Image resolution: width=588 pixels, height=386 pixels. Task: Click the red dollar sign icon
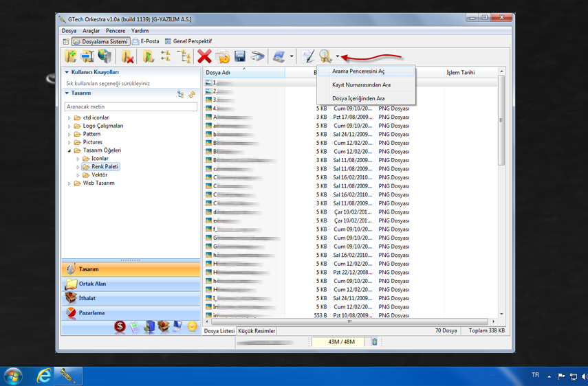click(x=120, y=327)
